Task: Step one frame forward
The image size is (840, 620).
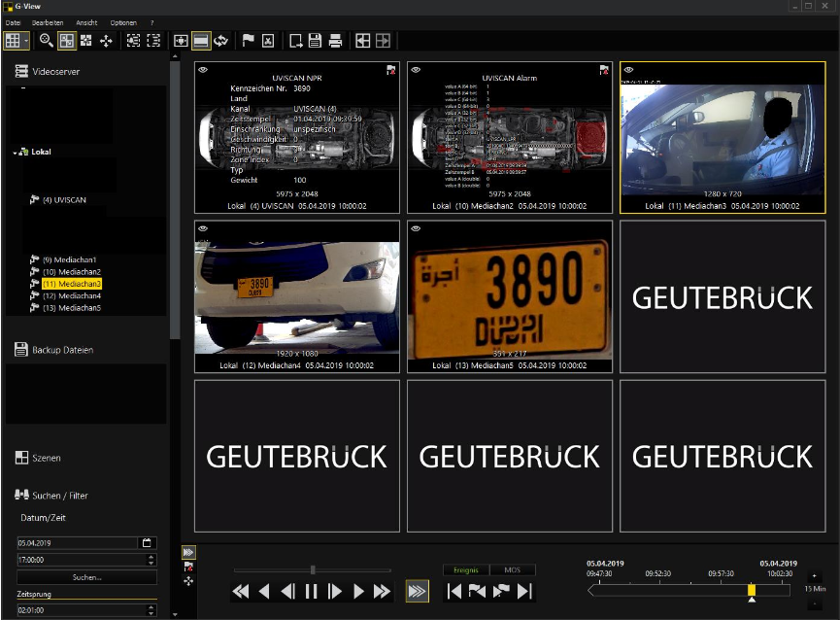Action: 335,592
